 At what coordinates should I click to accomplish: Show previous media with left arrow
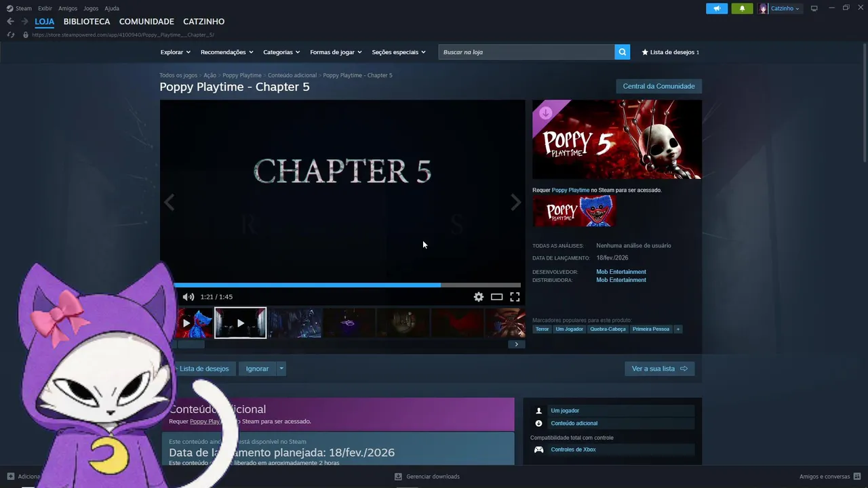(169, 202)
